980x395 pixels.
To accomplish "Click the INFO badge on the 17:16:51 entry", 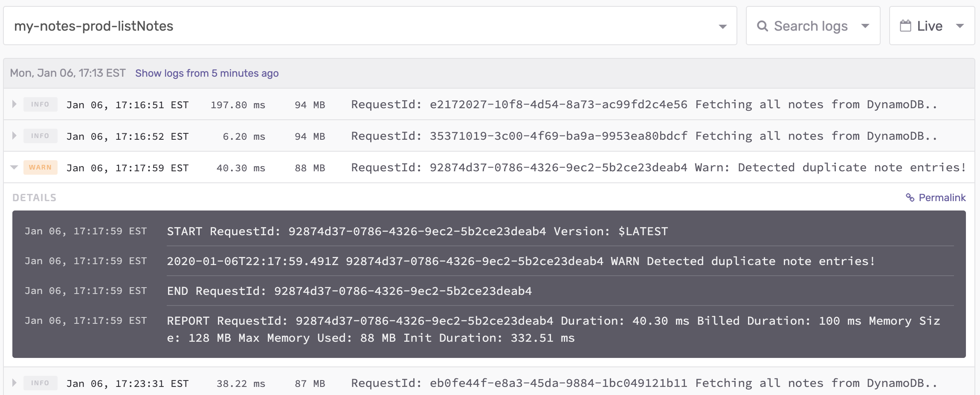I will (40, 104).
